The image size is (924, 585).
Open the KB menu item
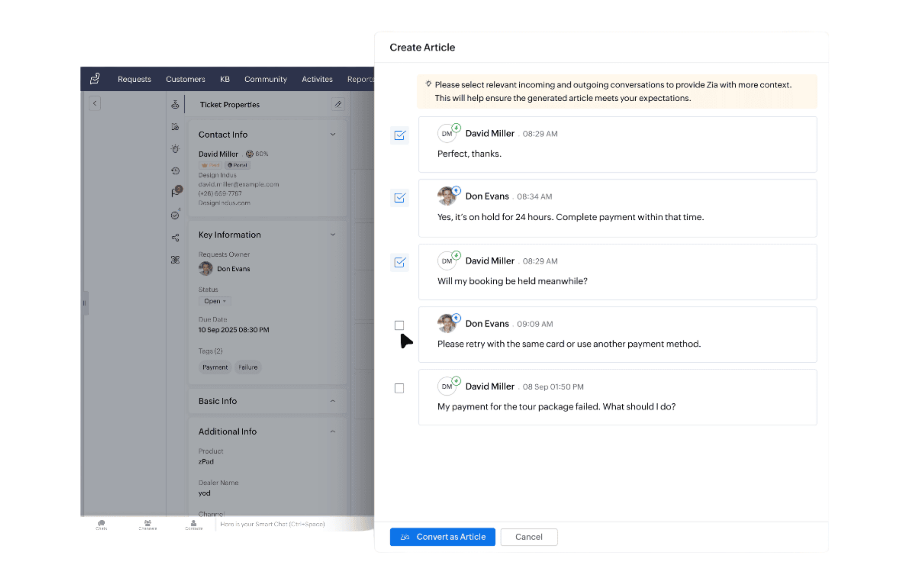(225, 79)
